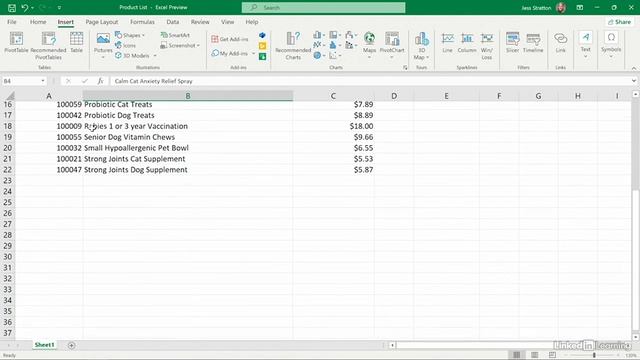Insert a combo chart
Image resolution: width=640 pixels, height=360 pixels.
coord(351,45)
